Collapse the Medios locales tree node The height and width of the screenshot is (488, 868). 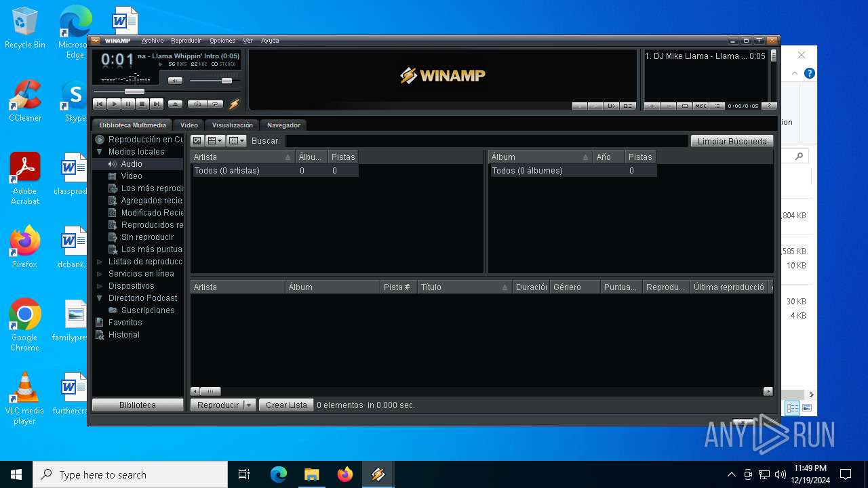(x=100, y=152)
